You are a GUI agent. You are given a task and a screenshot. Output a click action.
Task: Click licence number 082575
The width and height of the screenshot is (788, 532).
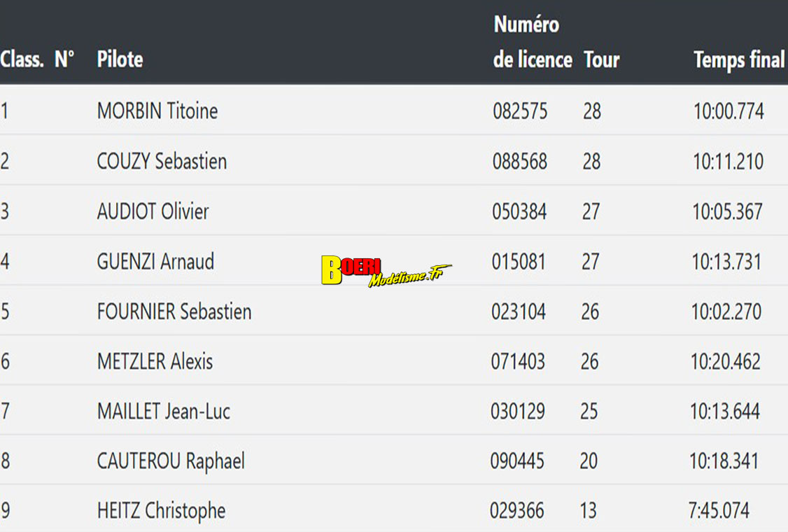tap(520, 111)
